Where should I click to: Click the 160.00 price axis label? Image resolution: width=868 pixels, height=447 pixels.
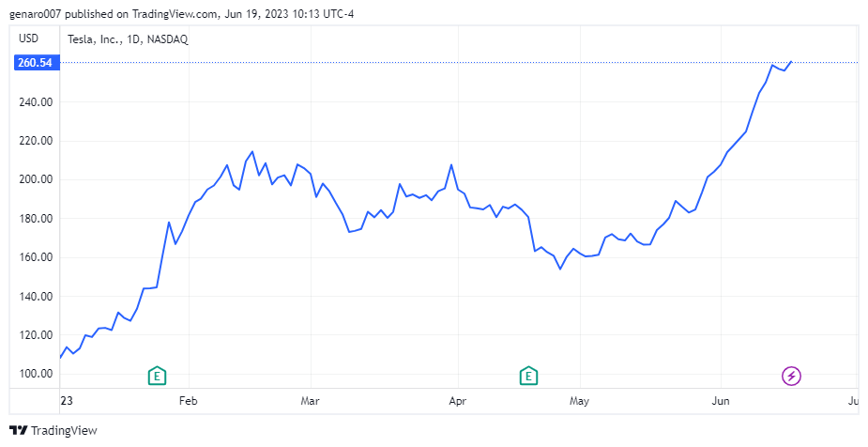tap(36, 257)
